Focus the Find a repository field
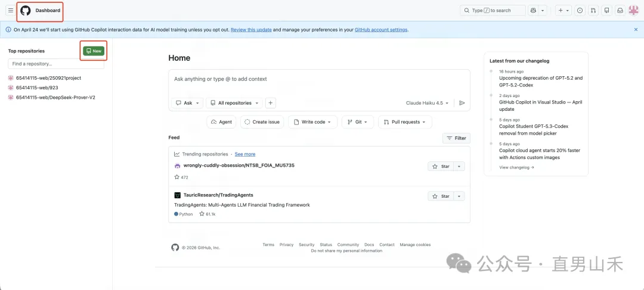644x290 pixels. click(56, 64)
